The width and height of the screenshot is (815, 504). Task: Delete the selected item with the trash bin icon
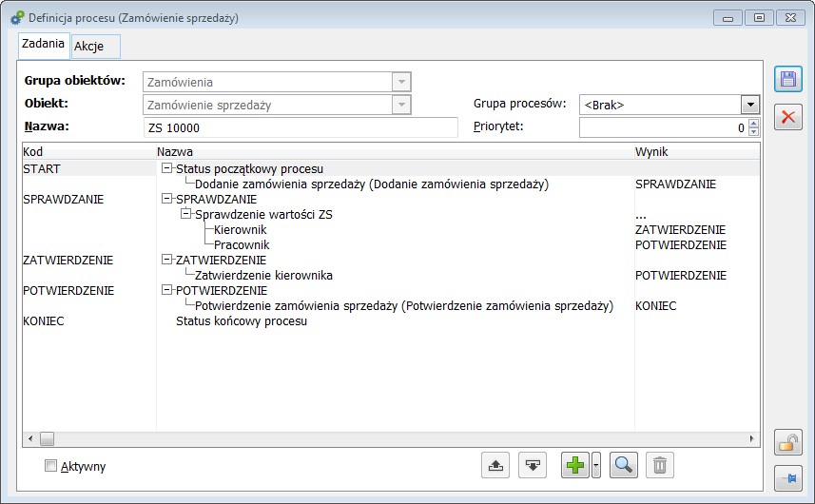660,465
